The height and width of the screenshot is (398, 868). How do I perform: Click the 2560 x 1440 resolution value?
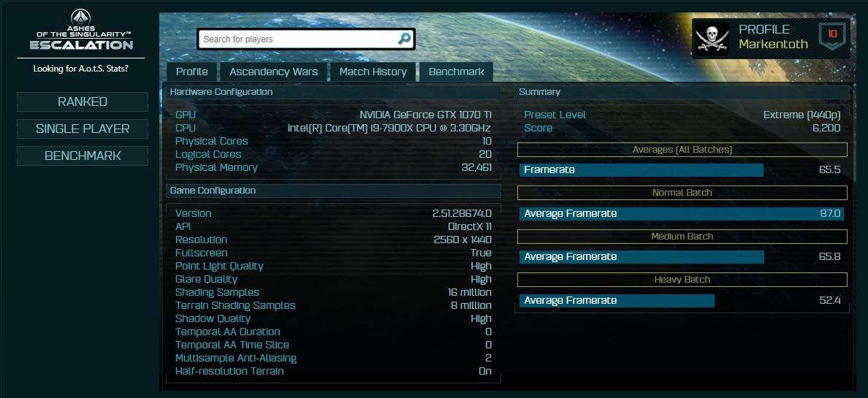pos(462,240)
